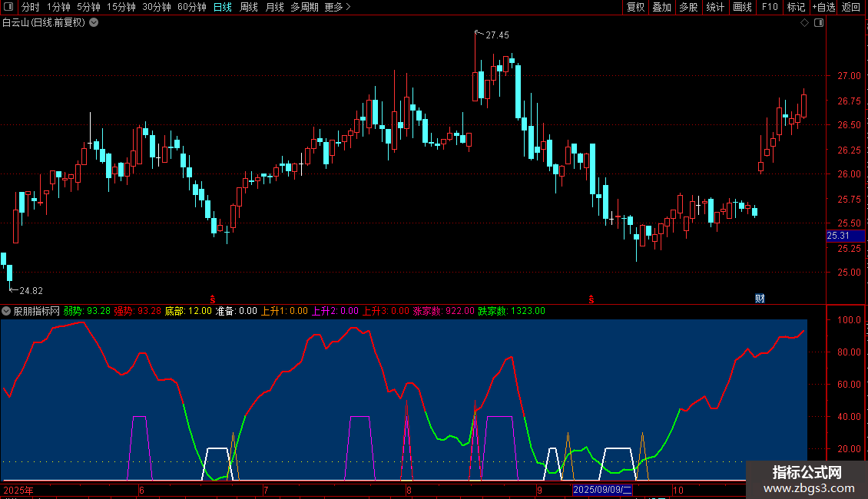Click month 7 on the time axis
The width and height of the screenshot is (868, 499).
[266, 490]
